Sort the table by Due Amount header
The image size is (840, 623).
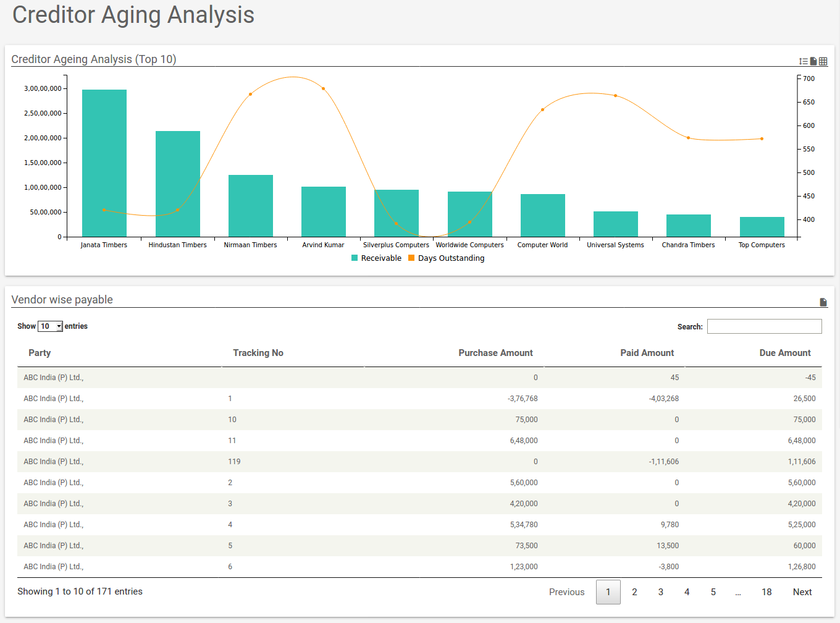785,353
